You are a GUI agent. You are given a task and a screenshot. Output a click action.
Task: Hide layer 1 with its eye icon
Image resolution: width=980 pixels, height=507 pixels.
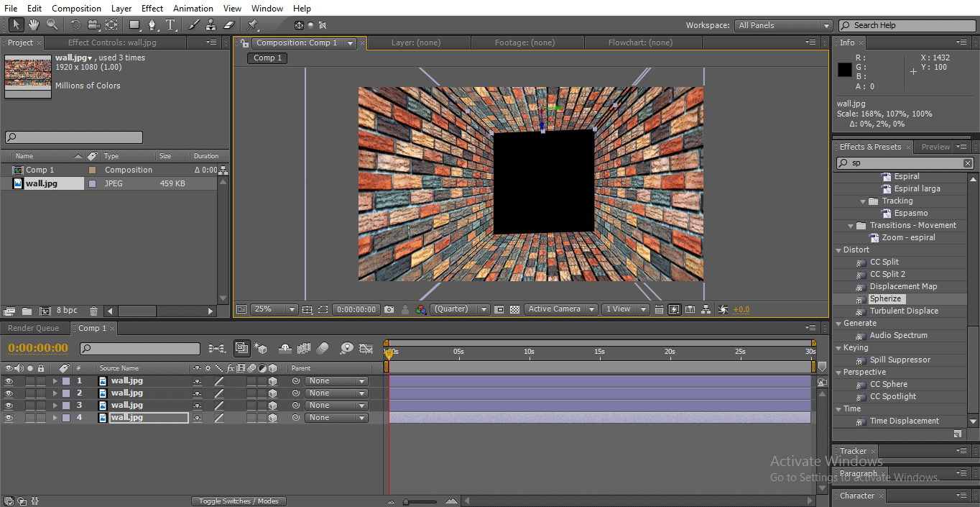point(9,381)
